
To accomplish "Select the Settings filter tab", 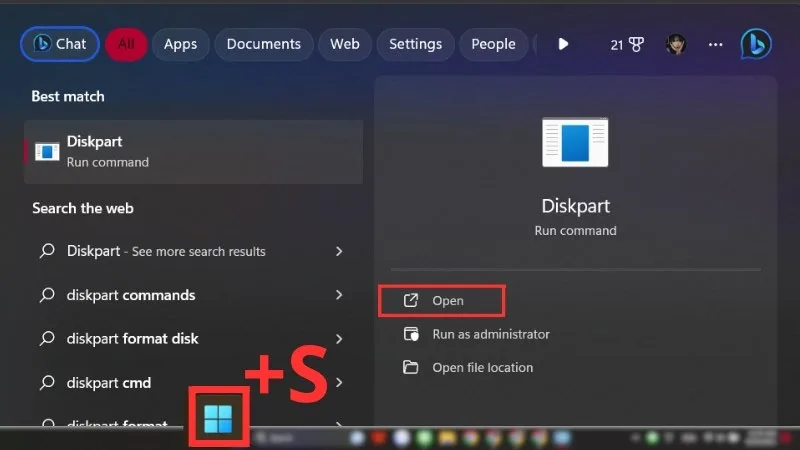I will 415,44.
